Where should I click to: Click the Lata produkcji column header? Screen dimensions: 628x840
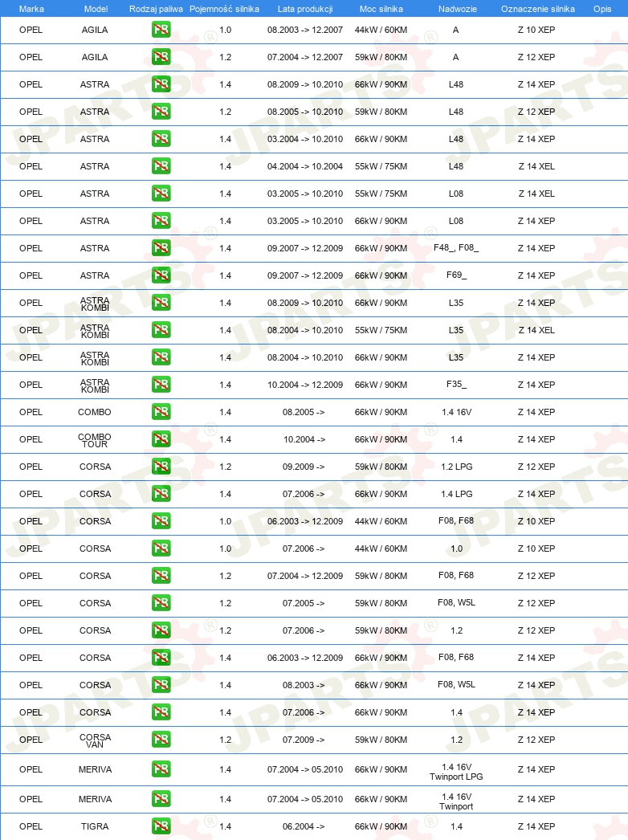coord(305,9)
